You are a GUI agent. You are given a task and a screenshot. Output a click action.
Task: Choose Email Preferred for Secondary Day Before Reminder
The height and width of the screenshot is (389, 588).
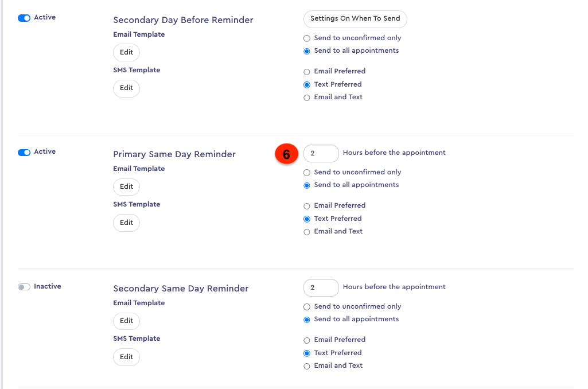(x=306, y=71)
